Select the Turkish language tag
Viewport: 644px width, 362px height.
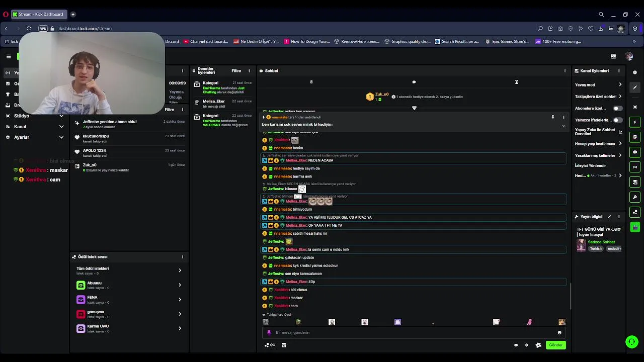(x=596, y=249)
